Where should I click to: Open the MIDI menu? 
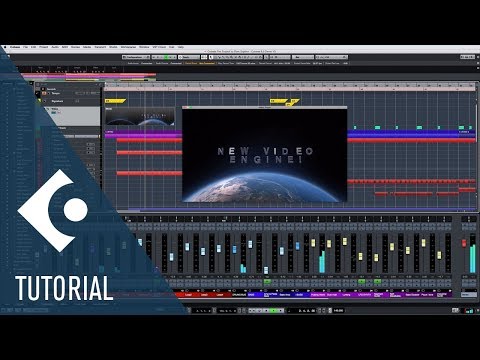pos(65,47)
